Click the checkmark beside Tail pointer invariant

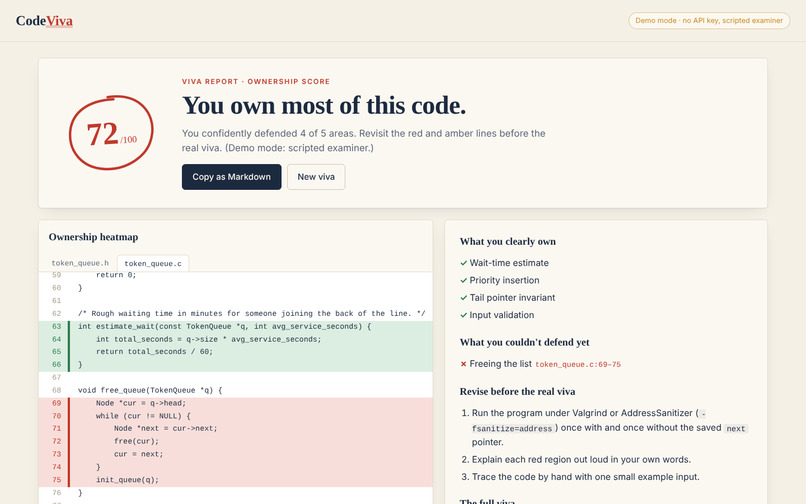pyautogui.click(x=464, y=298)
